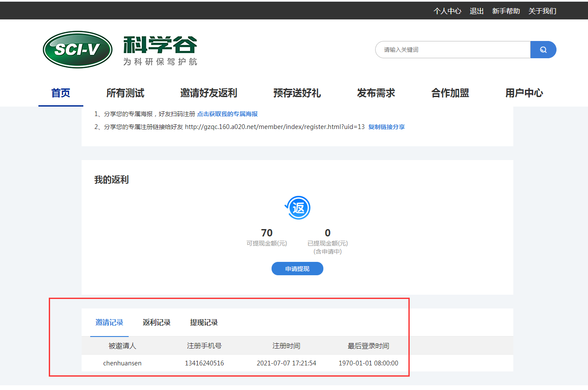Viewport: 588px width, 390px height.
Task: Click the registration time 2021-07-07 17:21:54
Action: [286, 363]
